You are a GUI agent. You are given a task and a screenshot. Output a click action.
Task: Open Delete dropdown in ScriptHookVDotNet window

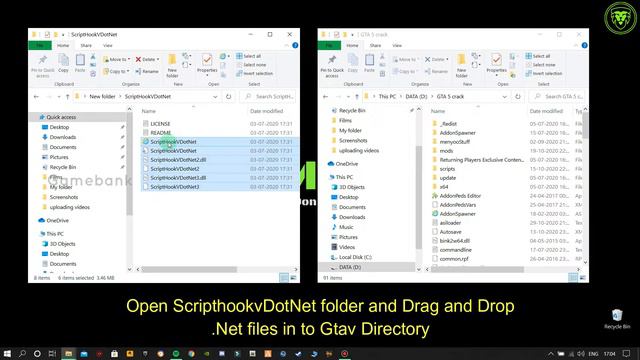coord(147,60)
